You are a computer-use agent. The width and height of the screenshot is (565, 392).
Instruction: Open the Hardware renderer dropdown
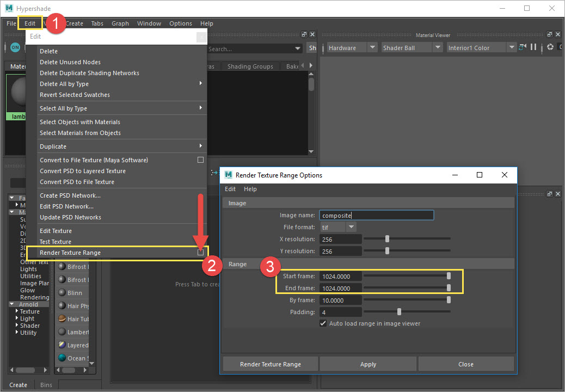coord(372,47)
